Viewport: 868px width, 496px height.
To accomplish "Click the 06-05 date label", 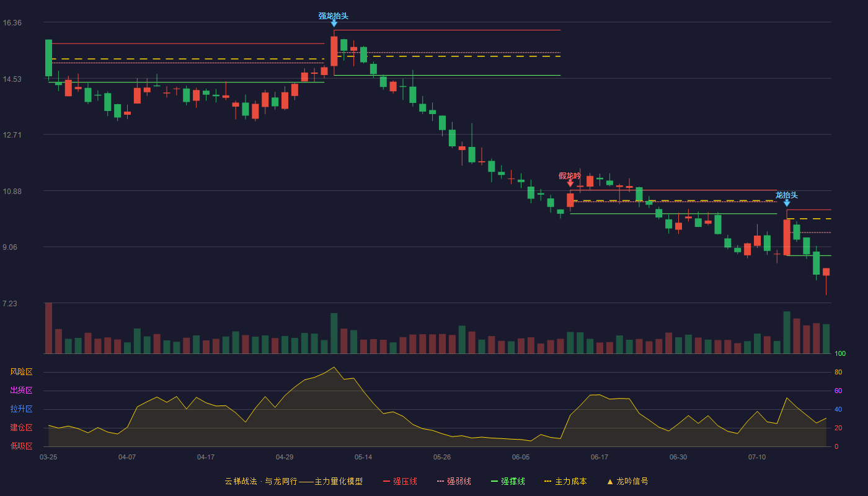I will [x=521, y=457].
